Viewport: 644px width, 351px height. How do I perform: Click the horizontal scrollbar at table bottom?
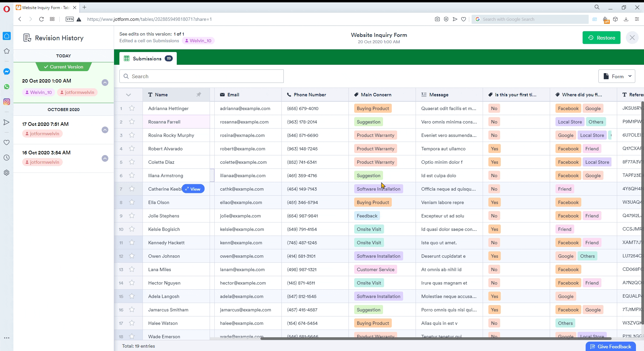tap(436, 339)
